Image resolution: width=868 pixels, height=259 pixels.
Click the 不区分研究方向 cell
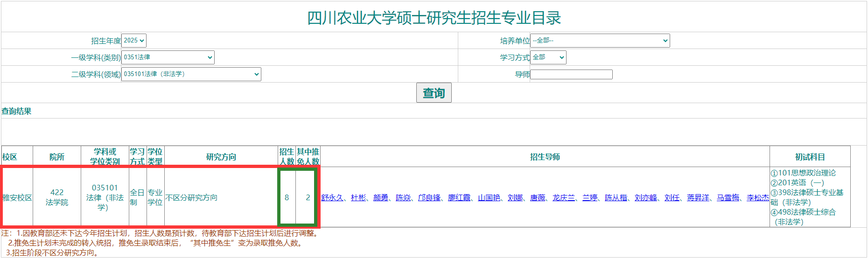221,197
